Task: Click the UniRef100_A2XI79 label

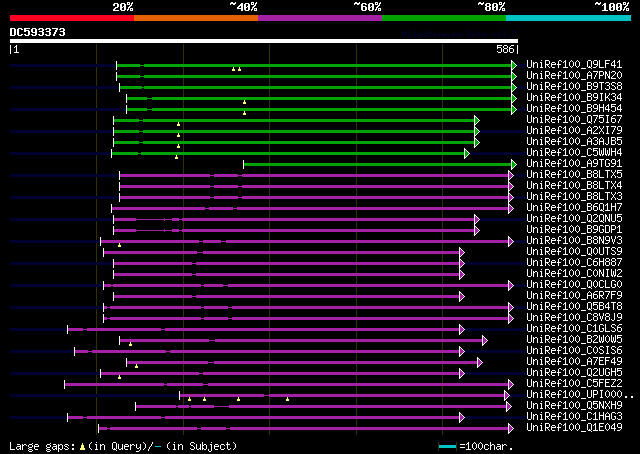Action: click(x=574, y=131)
